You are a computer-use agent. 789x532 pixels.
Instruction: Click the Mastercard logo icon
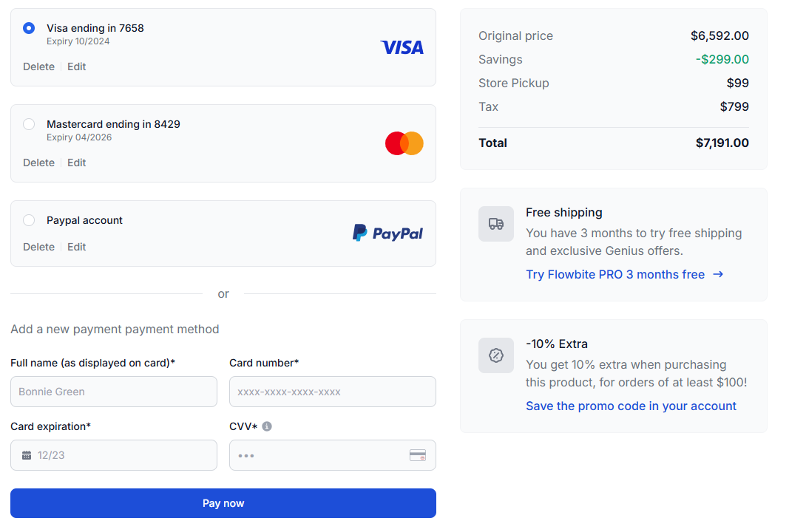[x=404, y=143]
